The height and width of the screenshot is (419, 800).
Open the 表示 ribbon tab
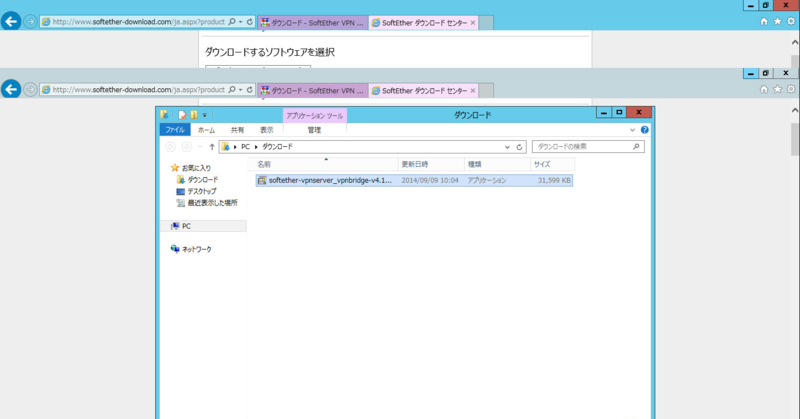(x=267, y=130)
